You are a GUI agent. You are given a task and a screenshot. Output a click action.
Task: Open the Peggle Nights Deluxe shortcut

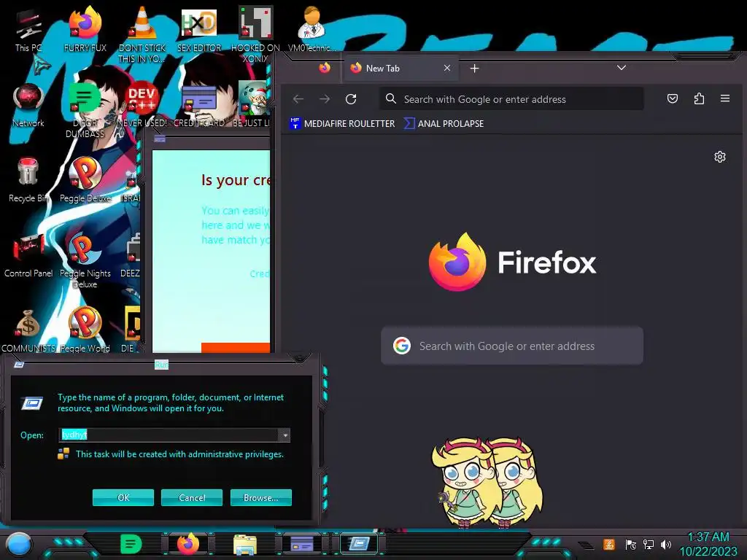point(85,260)
